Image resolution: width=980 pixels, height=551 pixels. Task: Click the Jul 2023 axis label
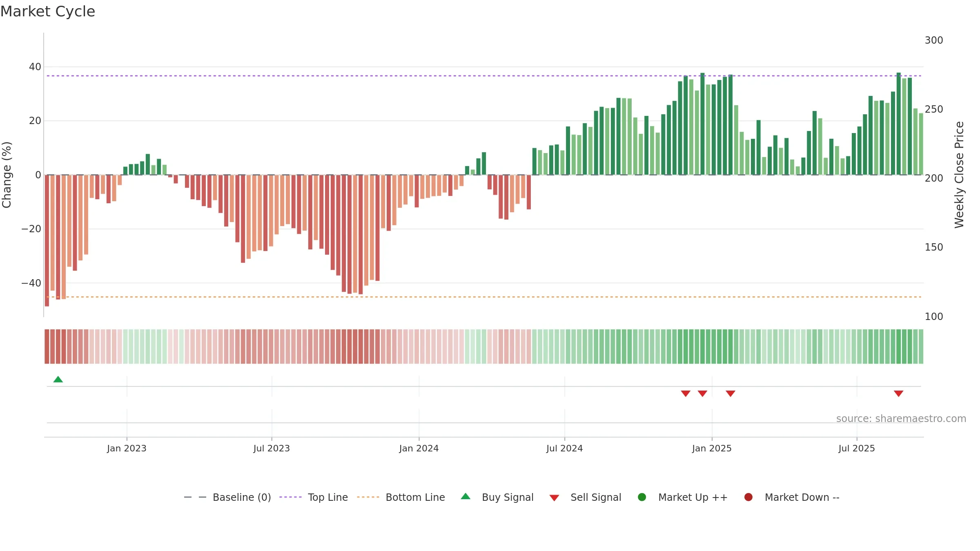[x=272, y=448]
